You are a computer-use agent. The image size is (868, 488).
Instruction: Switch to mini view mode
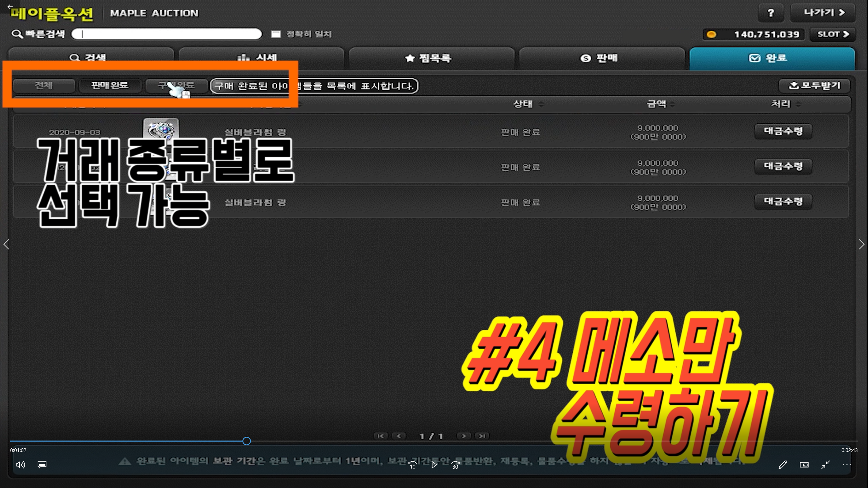click(x=804, y=465)
